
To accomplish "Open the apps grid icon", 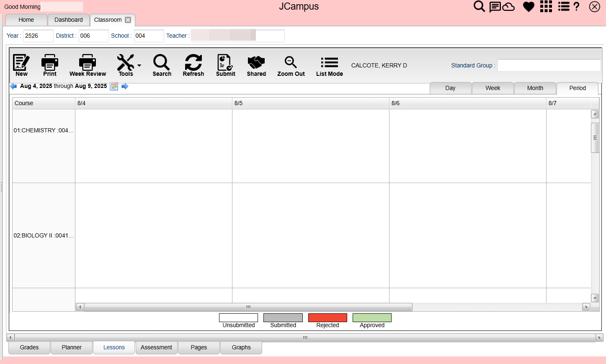I will point(546,6).
